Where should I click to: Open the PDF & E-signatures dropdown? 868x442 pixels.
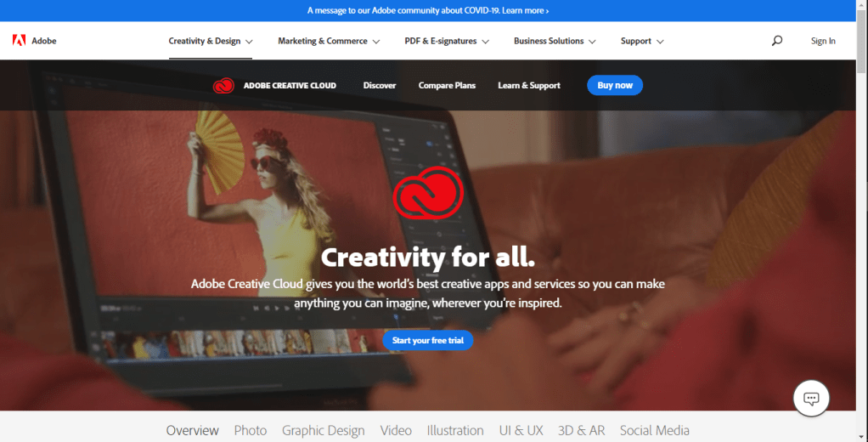click(446, 41)
